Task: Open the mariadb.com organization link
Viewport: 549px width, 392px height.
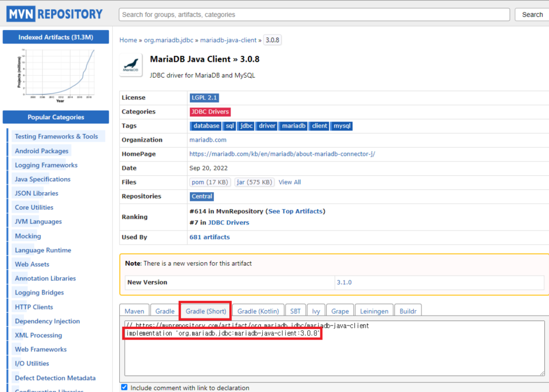Action: click(208, 140)
